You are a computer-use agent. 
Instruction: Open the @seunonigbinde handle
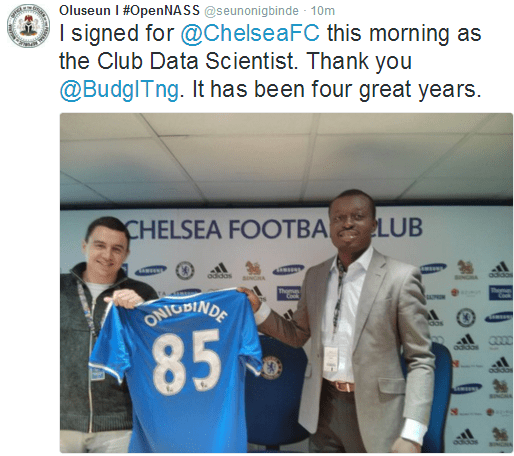pyautogui.click(x=251, y=11)
